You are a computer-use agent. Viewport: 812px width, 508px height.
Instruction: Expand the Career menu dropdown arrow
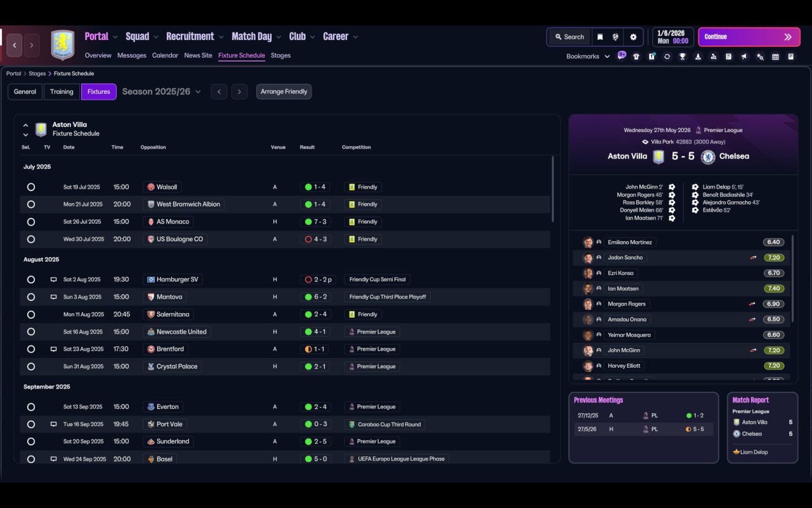click(x=355, y=37)
